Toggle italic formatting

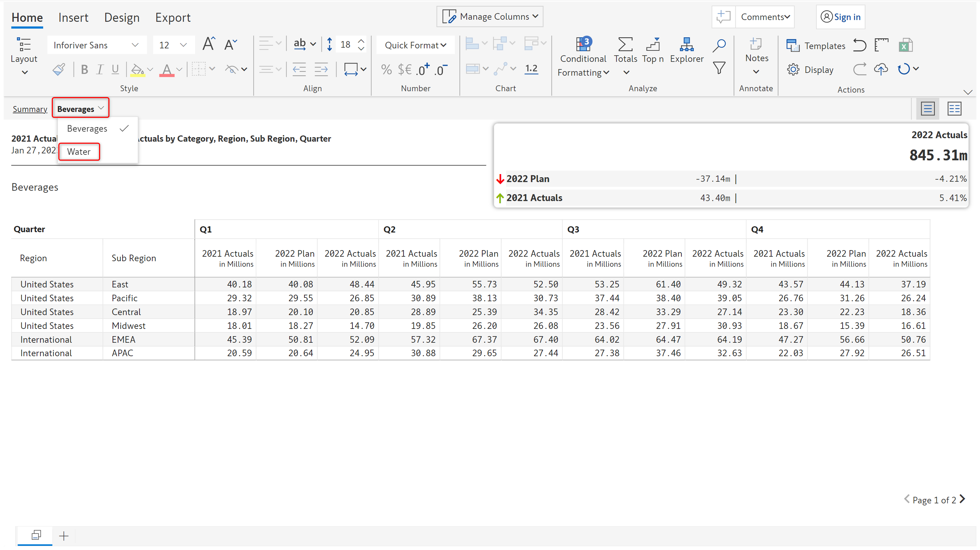pos(100,69)
